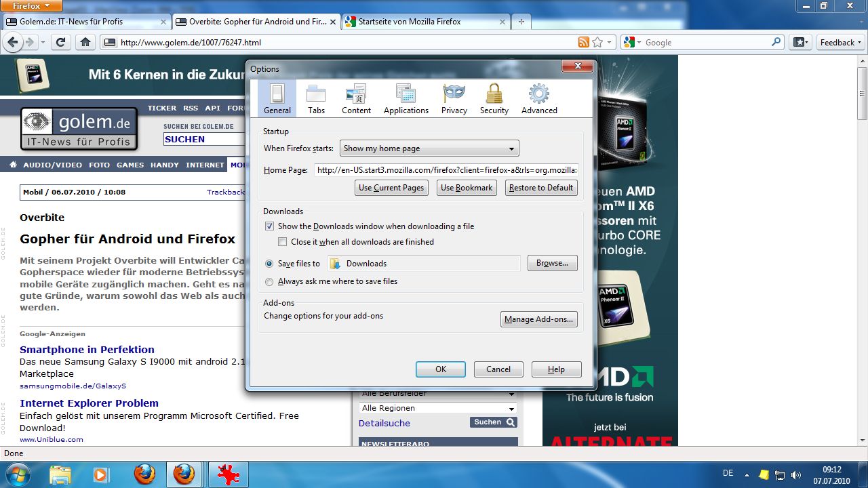Enable Close it when all downloads are finished

[282, 241]
